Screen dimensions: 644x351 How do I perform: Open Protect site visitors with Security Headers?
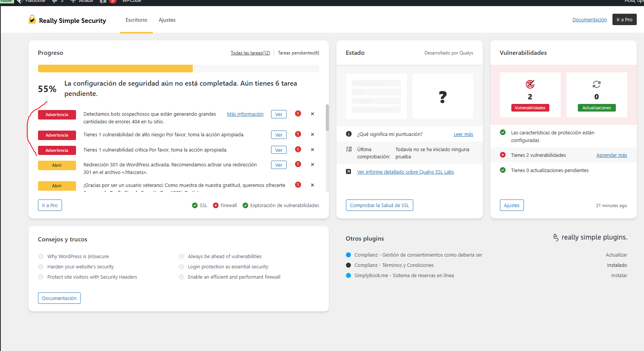point(92,277)
